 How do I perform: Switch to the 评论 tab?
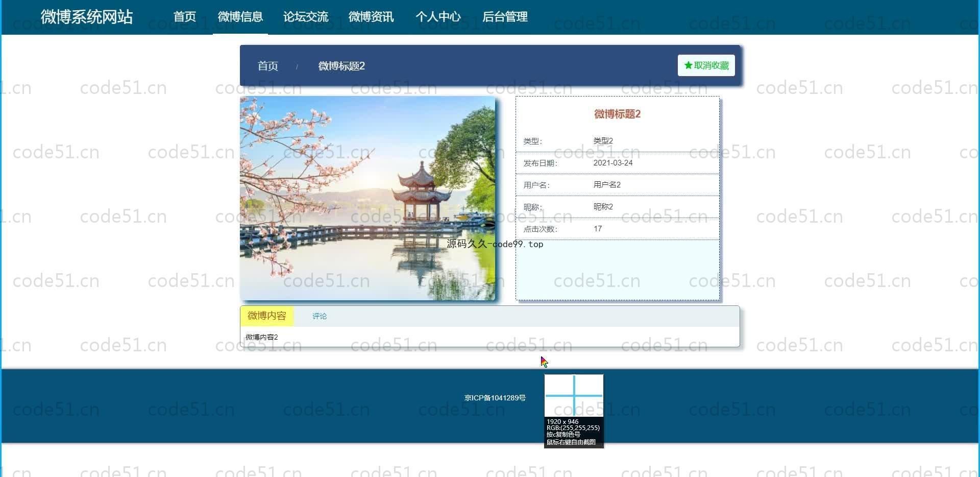pos(320,316)
